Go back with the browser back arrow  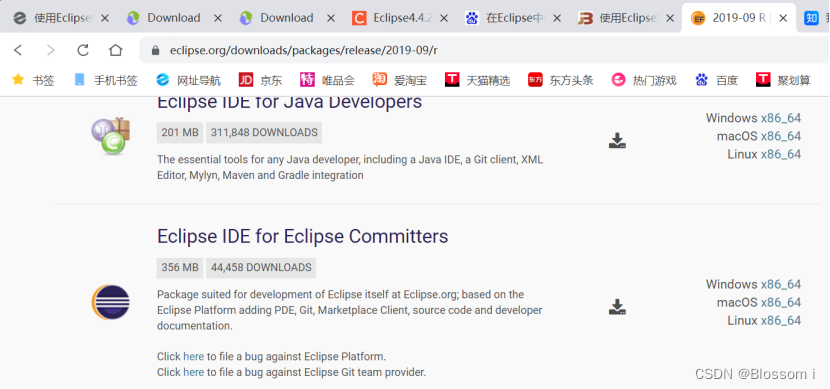click(x=18, y=50)
